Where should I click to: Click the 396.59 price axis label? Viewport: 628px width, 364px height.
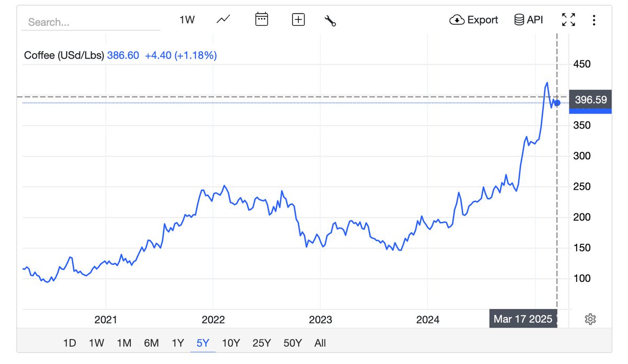[590, 99]
